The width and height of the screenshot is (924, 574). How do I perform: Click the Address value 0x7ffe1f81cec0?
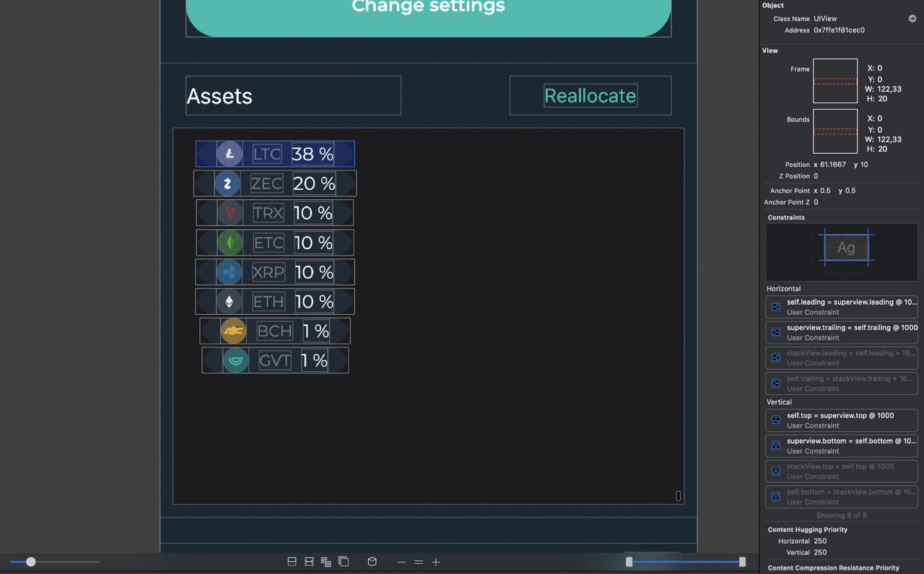click(x=839, y=30)
